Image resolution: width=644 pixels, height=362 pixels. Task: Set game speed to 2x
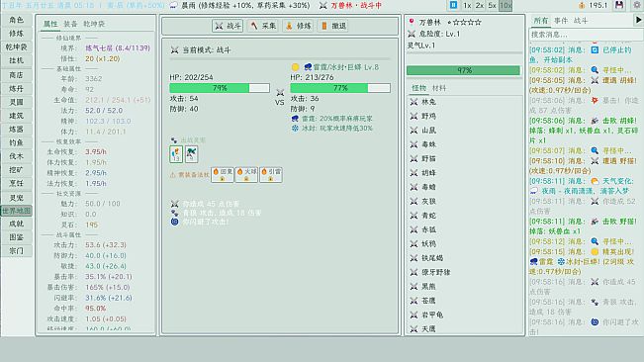pos(480,5)
